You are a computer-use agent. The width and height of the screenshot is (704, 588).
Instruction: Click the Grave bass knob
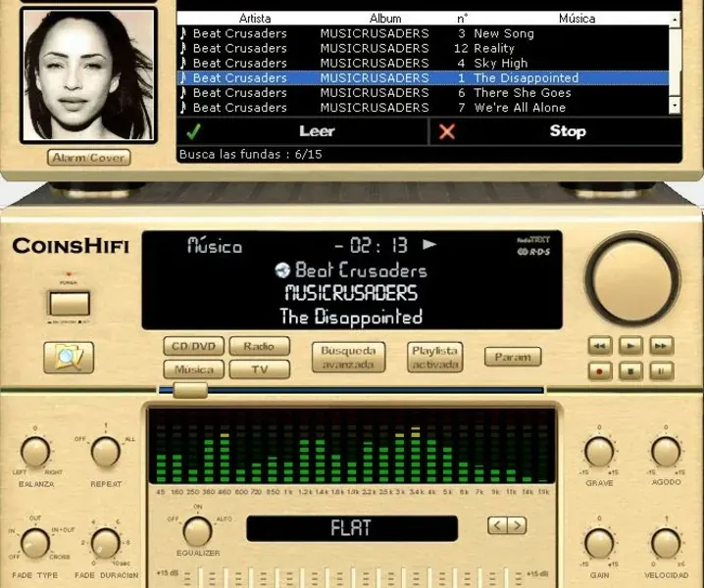599,452
